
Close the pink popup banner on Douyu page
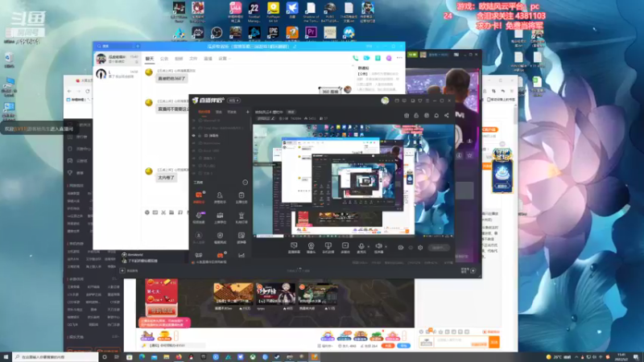pos(187,320)
